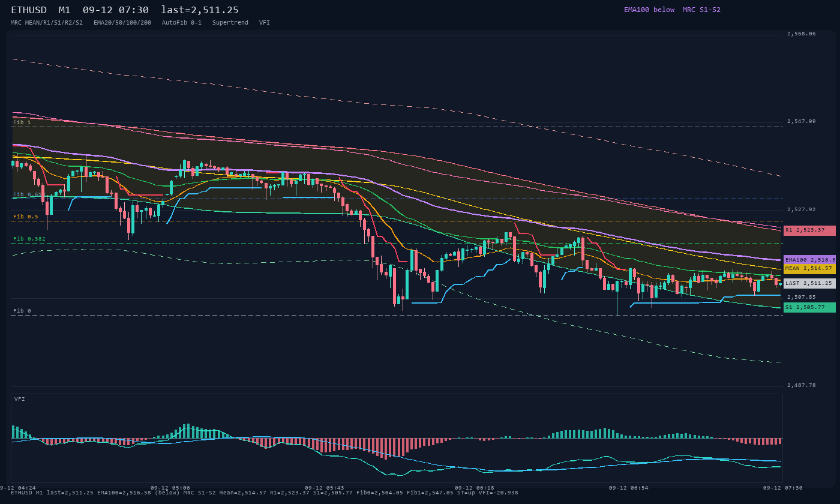
Task: Click the 09-12 06:54 time axis label
Action: (629, 488)
